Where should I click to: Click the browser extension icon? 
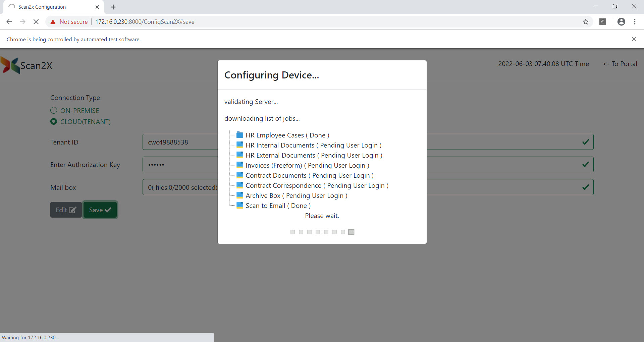click(603, 22)
